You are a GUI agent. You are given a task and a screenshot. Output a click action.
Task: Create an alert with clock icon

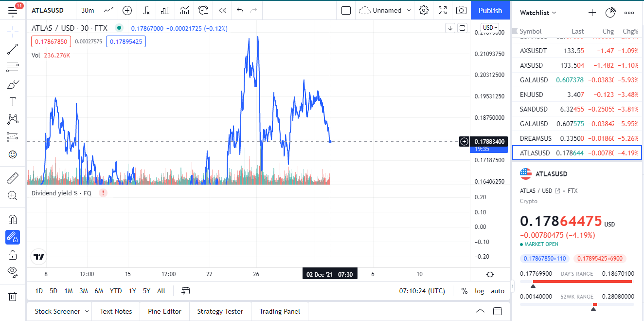click(203, 10)
